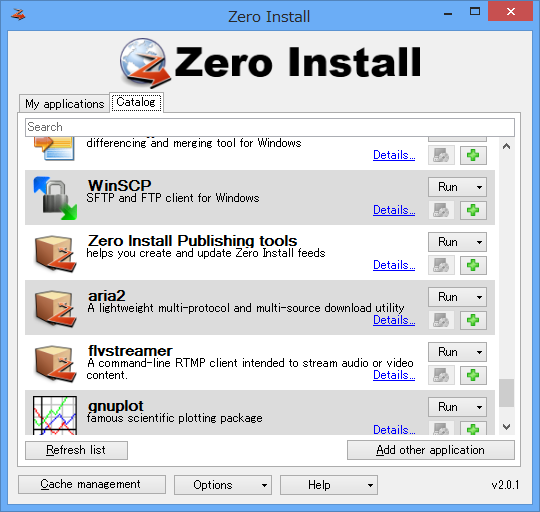540x512 pixels.
Task: Click the Zero Install title bar icon
Action: 18,14
